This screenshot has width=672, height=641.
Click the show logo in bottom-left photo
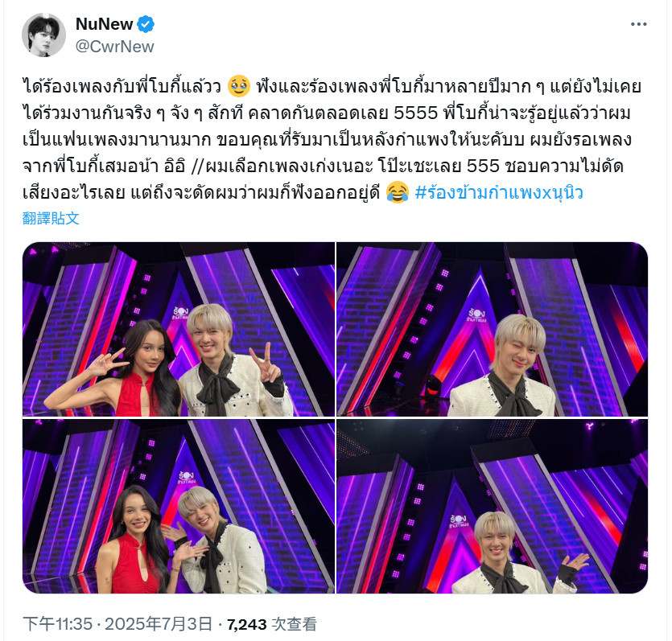[187, 477]
